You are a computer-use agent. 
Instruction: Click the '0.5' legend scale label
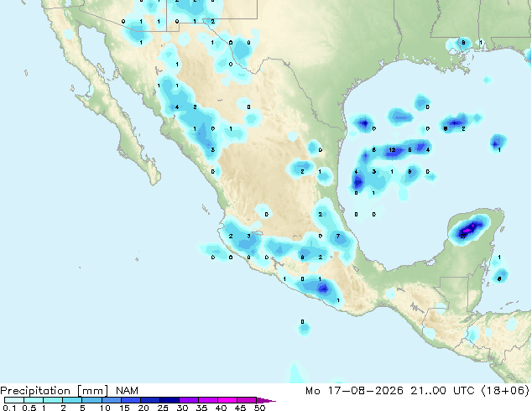[x=29, y=408]
